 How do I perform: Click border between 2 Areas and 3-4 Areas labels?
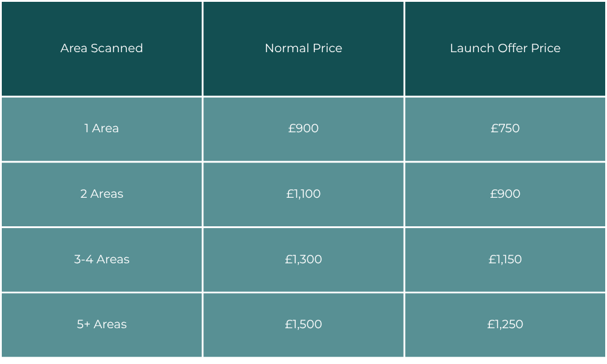[x=101, y=227]
